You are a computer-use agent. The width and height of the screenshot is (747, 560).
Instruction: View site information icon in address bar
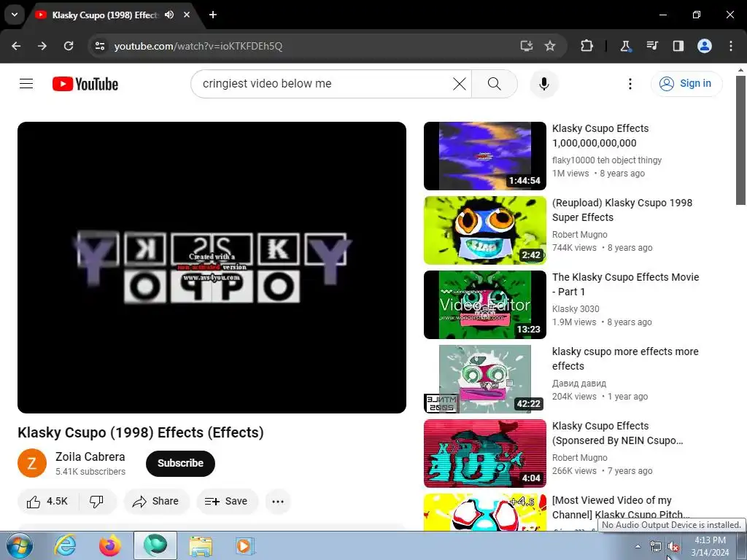point(100,46)
